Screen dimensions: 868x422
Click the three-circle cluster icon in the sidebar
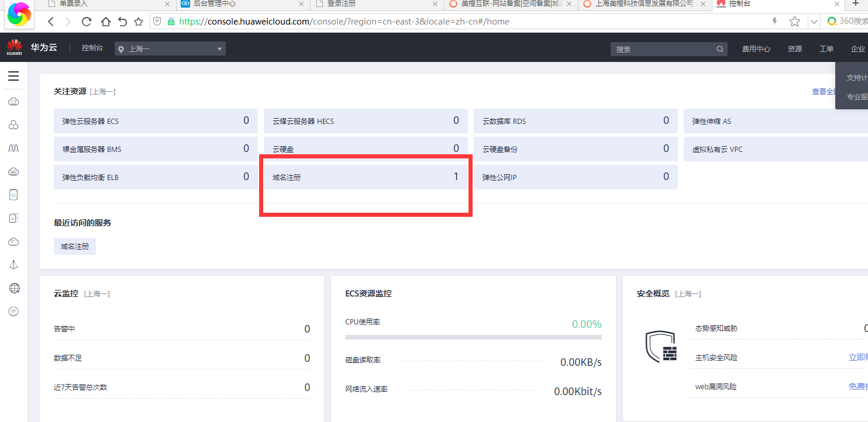(x=13, y=125)
